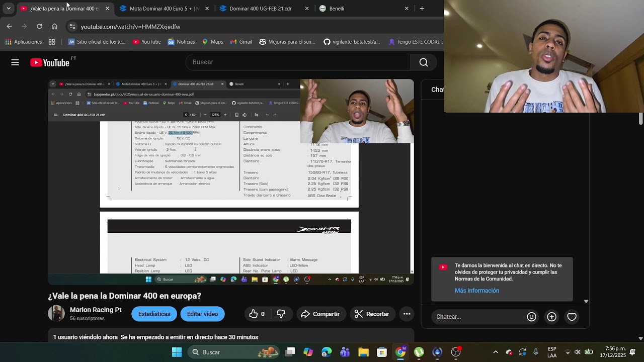
Task: Open Microsoft Store from the taskbar
Action: coord(382,352)
